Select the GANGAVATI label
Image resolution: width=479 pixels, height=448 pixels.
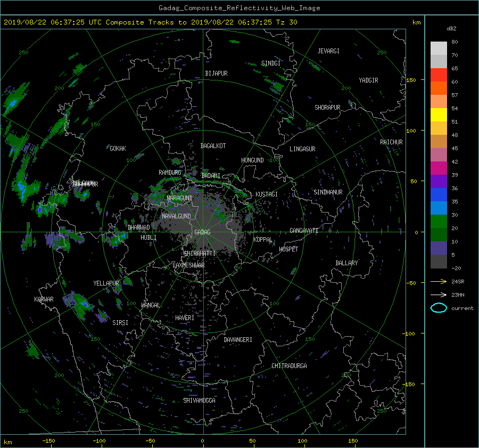tap(304, 231)
